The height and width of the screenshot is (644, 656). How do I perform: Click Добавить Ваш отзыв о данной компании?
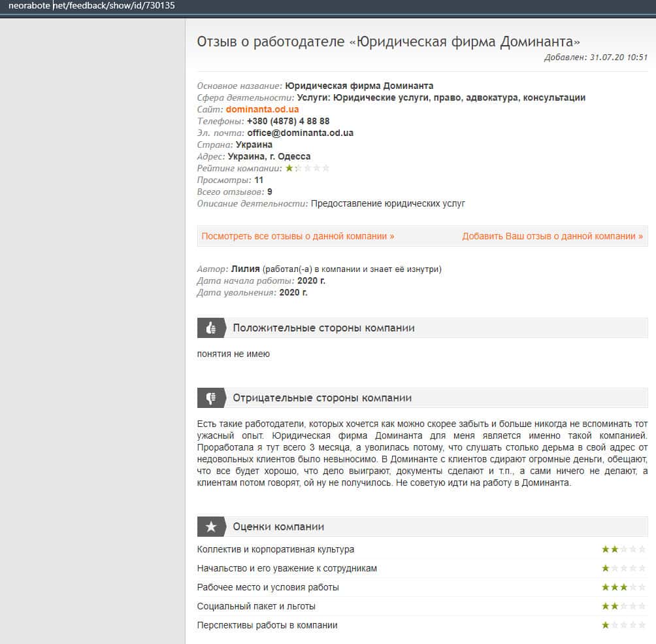[x=552, y=236]
